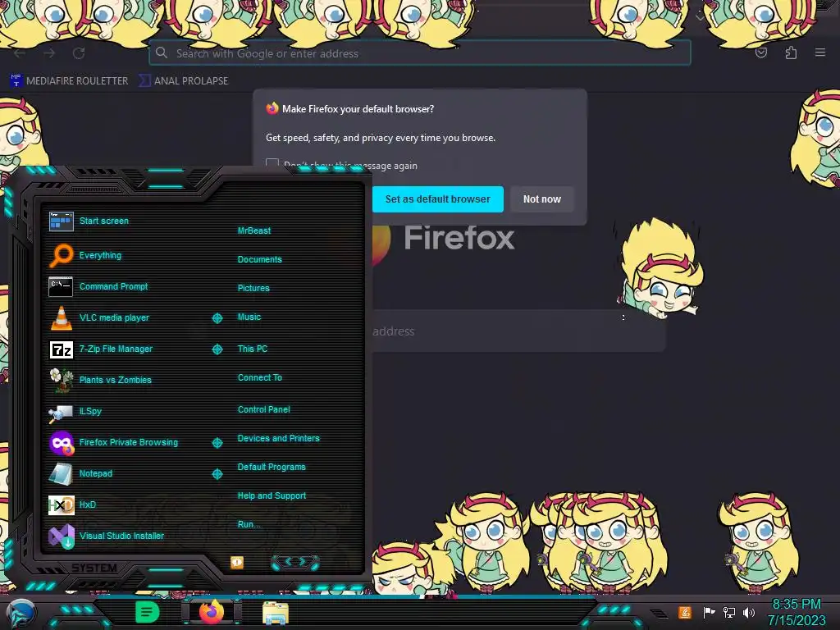Click Java update tray icon
Viewport: 840px width, 630px height.
pos(685,612)
